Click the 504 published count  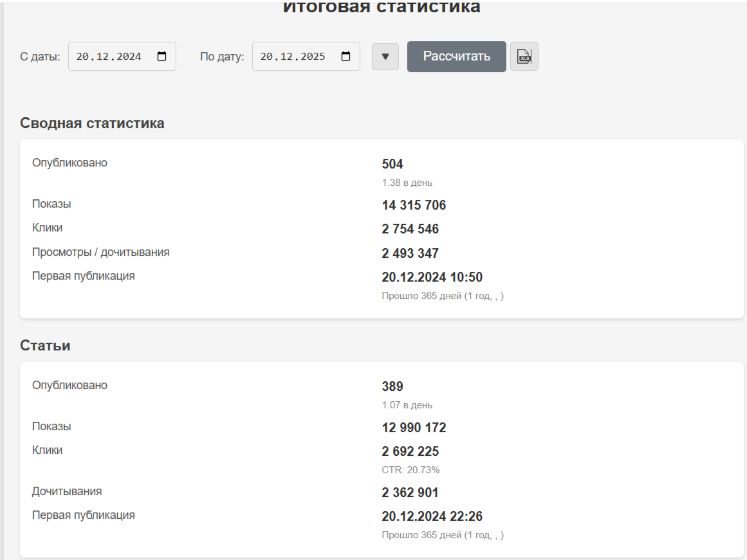[x=392, y=164]
